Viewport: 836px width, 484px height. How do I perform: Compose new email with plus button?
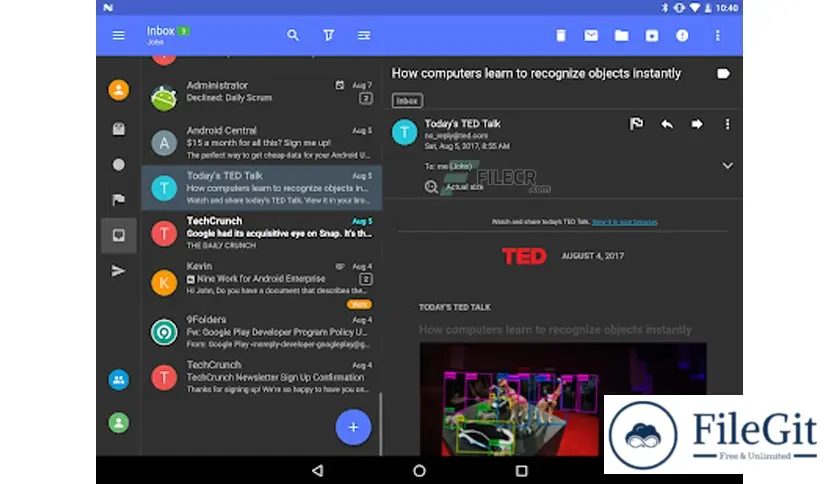pyautogui.click(x=353, y=427)
